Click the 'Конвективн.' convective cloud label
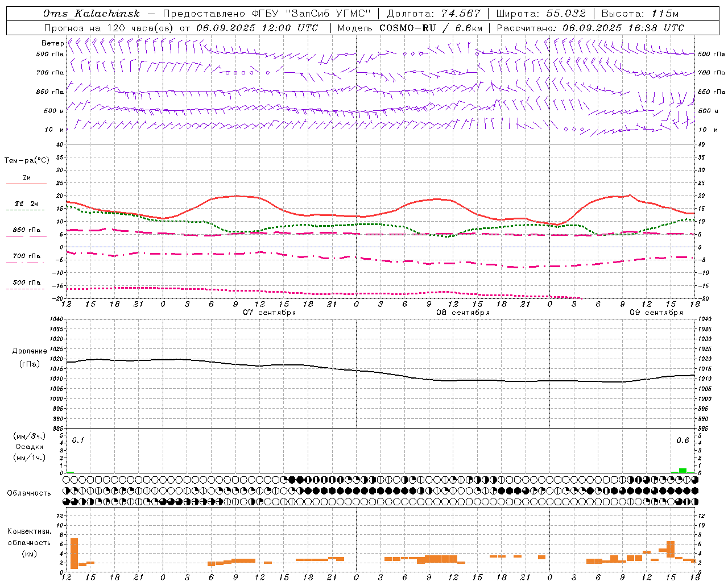Viewport: 728px width, 582px height. (x=30, y=531)
